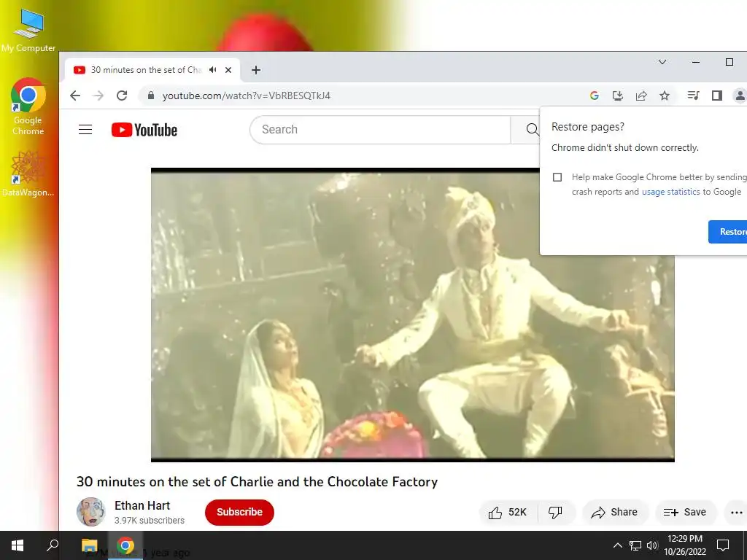Show hidden system tray icons
Screen dimensions: 747x560
tap(617, 545)
